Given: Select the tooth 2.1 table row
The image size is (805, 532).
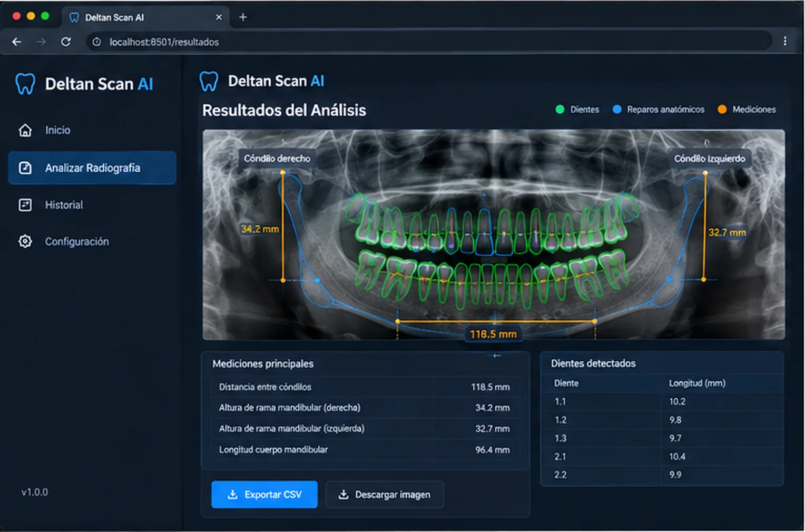Looking at the screenshot, I should pyautogui.click(x=662, y=457).
